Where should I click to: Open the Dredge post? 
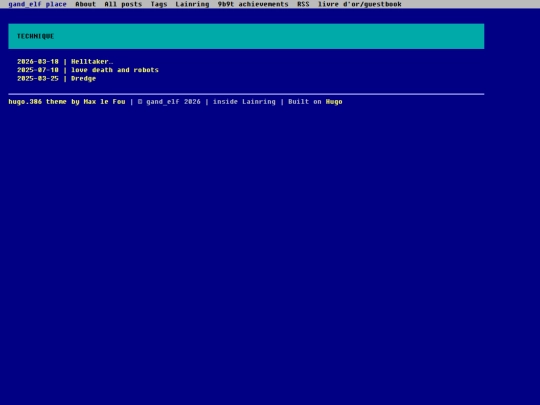[x=83, y=79]
